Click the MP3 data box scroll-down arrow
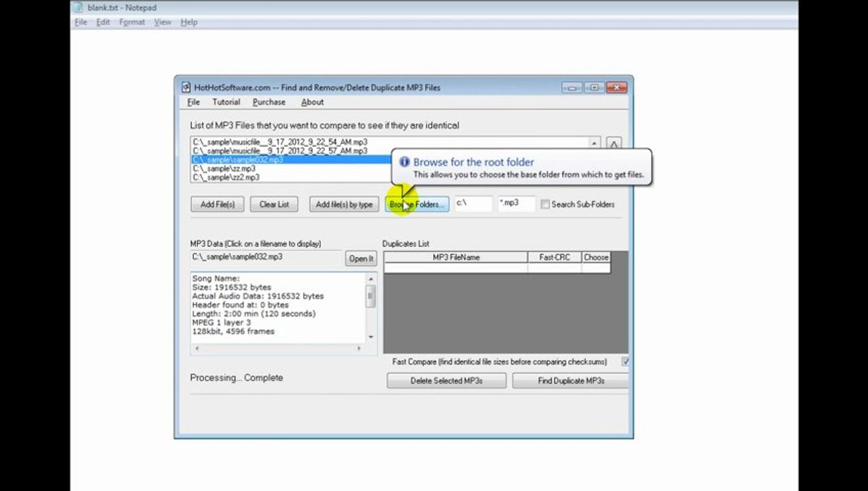This screenshot has height=491, width=868. tap(371, 337)
